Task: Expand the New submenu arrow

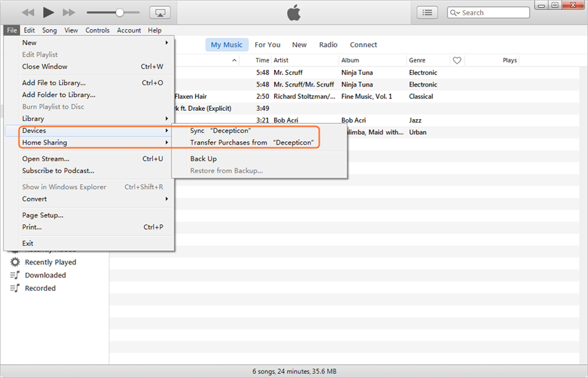Action: [x=166, y=43]
